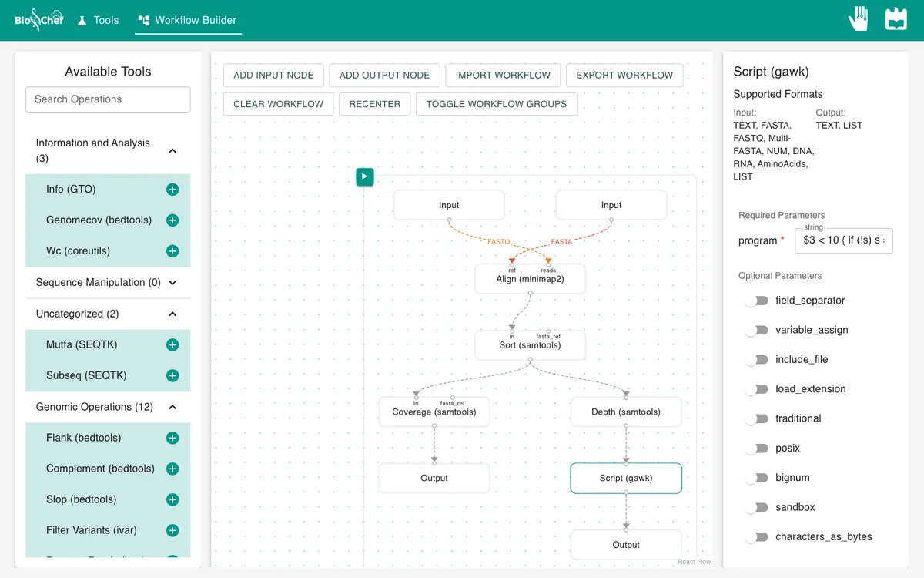Edit the program parameter field

(x=844, y=240)
